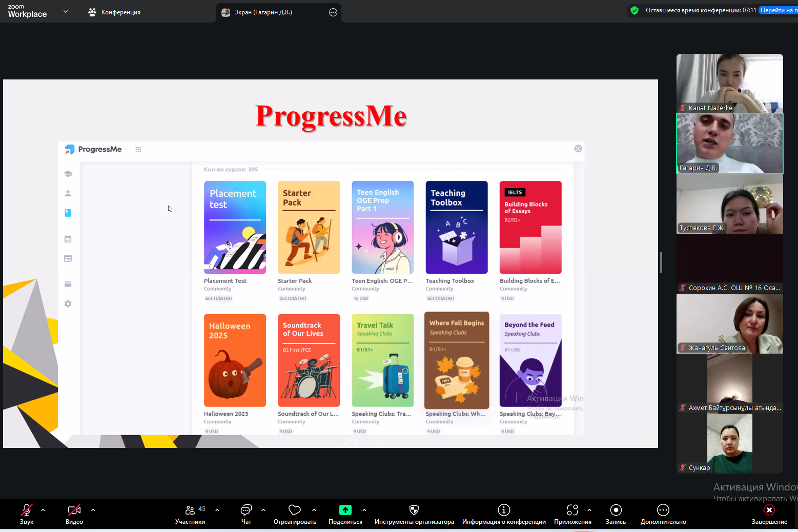Image resolution: width=798 pixels, height=532 pixels.
Task: Open the Чат chat panel
Action: click(246, 510)
